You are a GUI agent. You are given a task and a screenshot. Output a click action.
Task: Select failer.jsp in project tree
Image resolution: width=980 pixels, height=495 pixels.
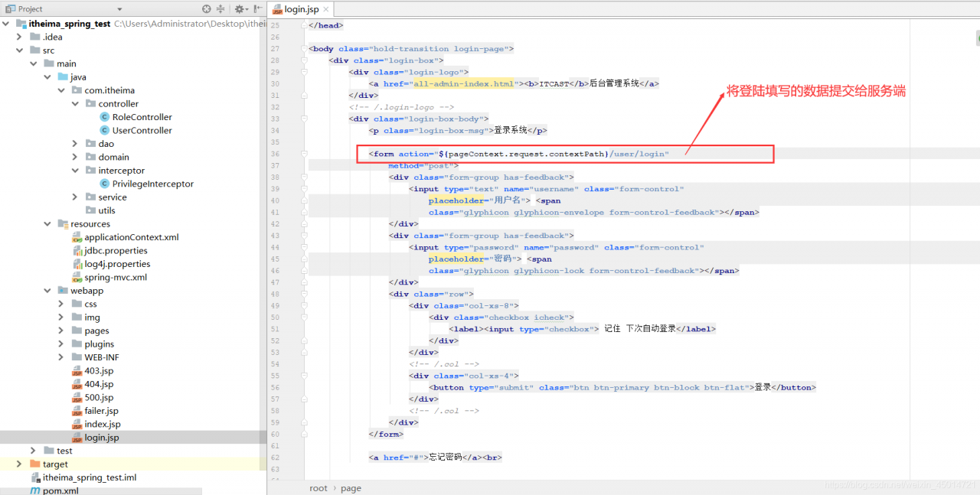point(95,411)
